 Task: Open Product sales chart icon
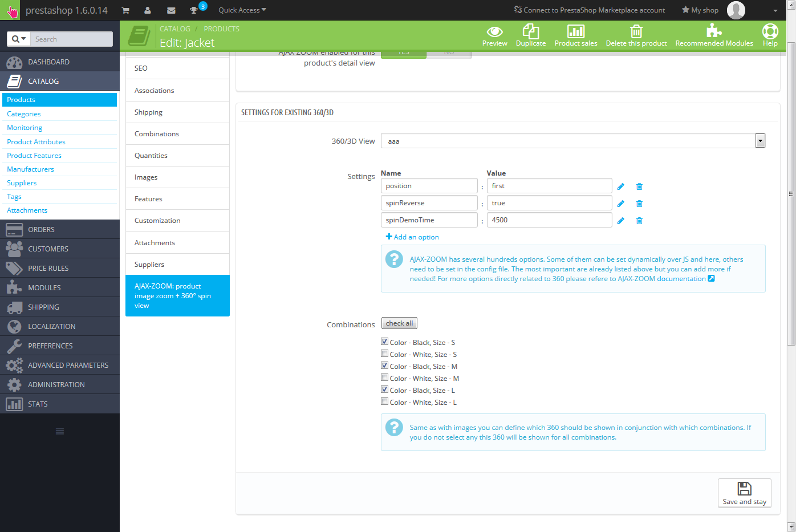tap(575, 32)
